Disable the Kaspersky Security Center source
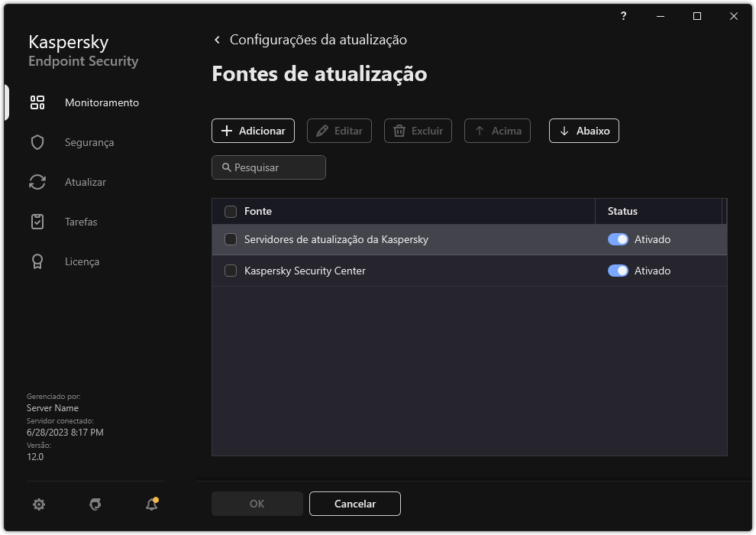 [x=618, y=271]
